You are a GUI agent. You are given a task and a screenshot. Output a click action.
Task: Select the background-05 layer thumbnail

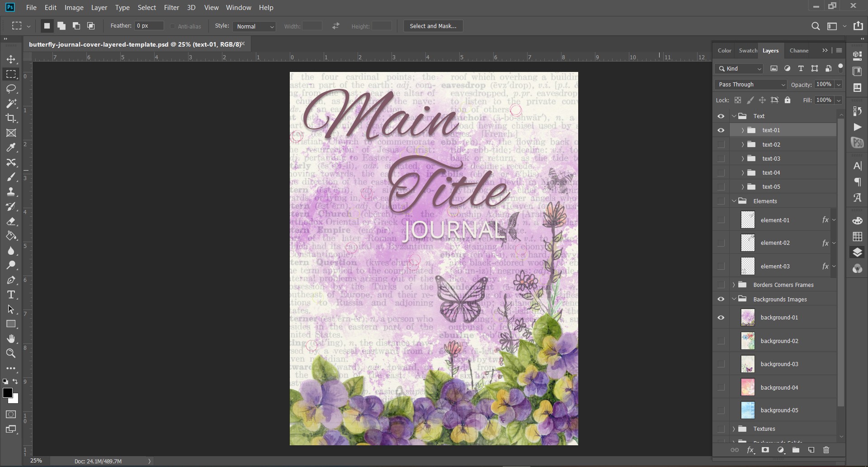(x=748, y=410)
